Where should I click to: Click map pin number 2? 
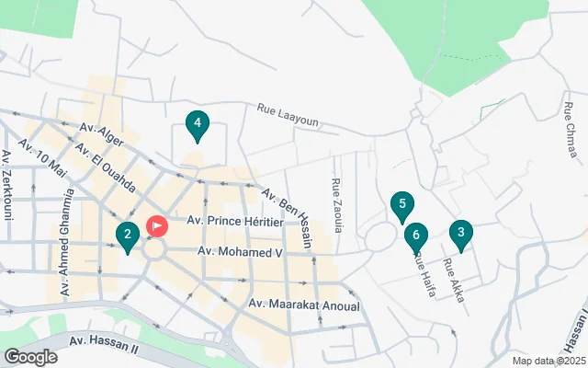tap(128, 237)
